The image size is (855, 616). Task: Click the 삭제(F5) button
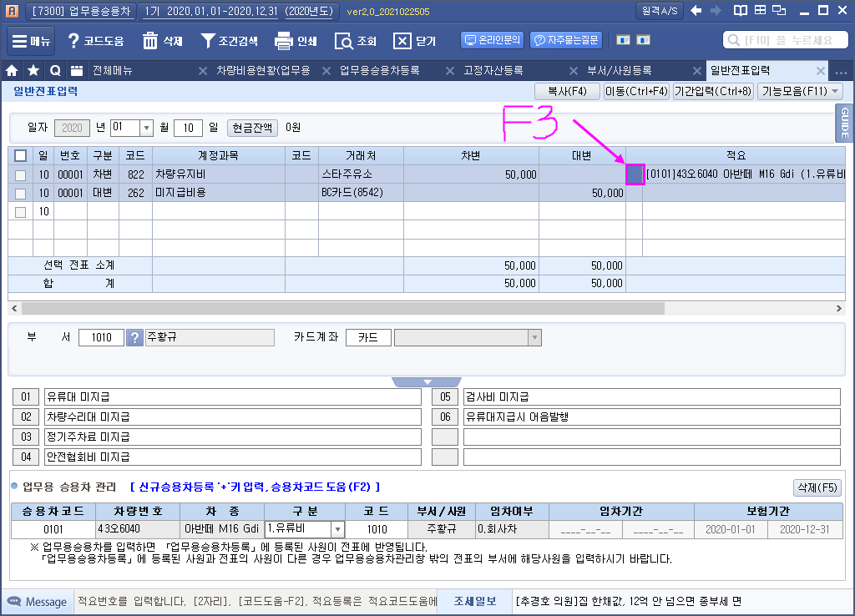point(817,487)
